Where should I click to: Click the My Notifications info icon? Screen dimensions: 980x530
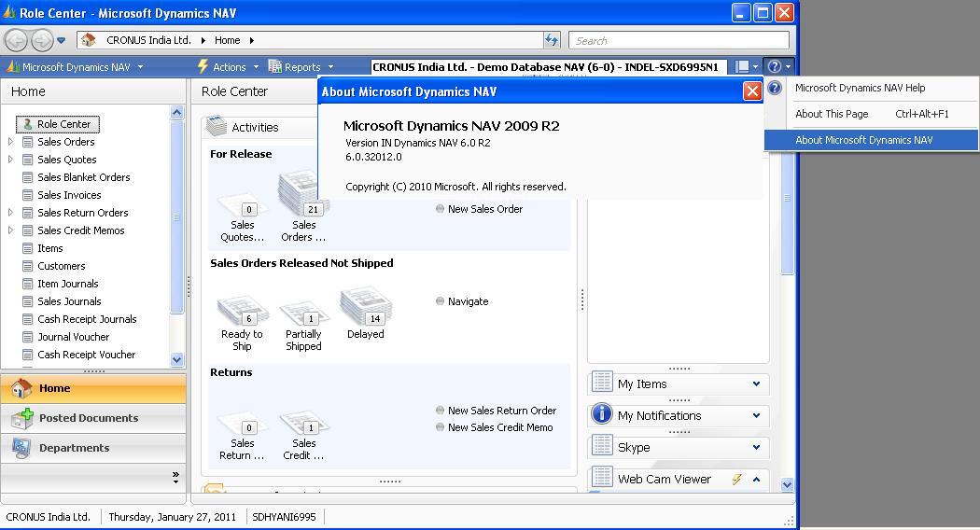(x=602, y=413)
